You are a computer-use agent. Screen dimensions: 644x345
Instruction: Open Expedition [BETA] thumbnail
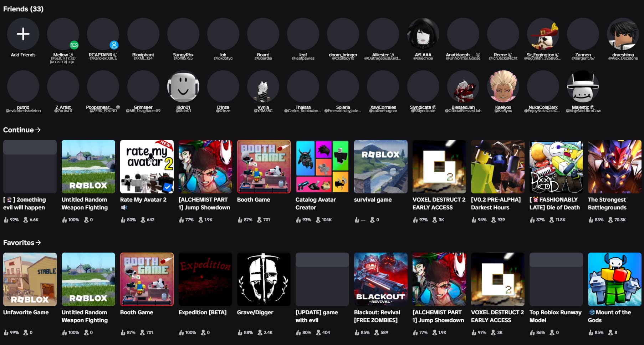[205, 279]
